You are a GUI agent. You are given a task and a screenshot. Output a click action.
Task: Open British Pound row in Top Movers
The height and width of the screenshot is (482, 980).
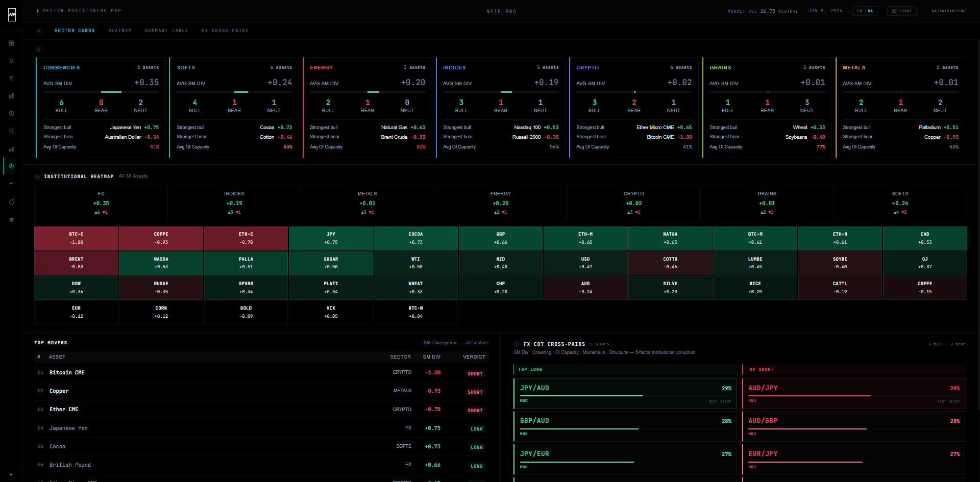(x=261, y=465)
